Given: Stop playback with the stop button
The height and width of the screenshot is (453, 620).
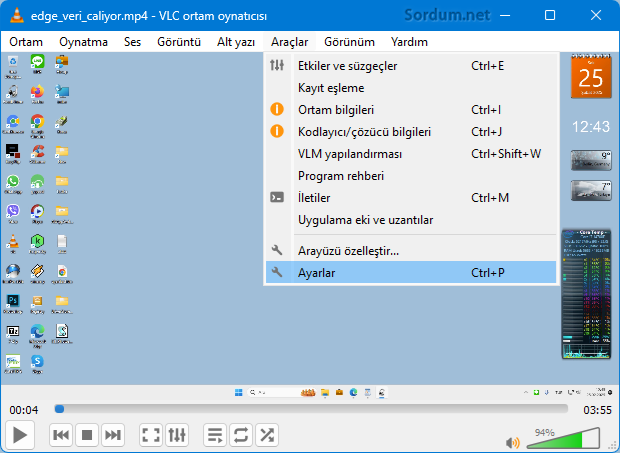Looking at the screenshot, I should (x=87, y=435).
